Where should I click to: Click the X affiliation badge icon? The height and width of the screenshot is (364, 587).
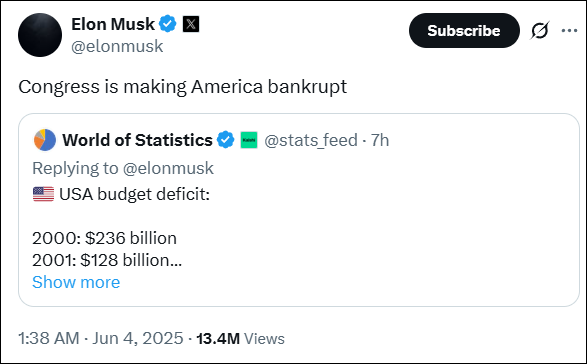click(x=191, y=24)
